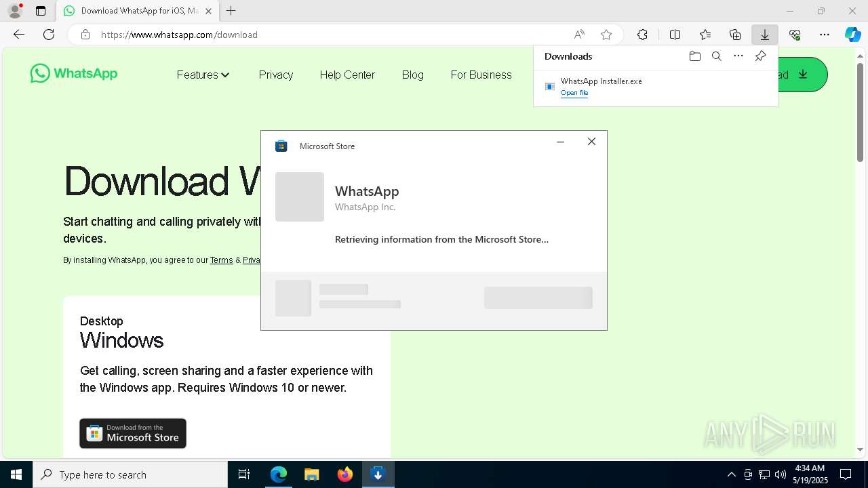The width and height of the screenshot is (868, 488).
Task: Minimize the Microsoft Store dialog
Action: 560,142
